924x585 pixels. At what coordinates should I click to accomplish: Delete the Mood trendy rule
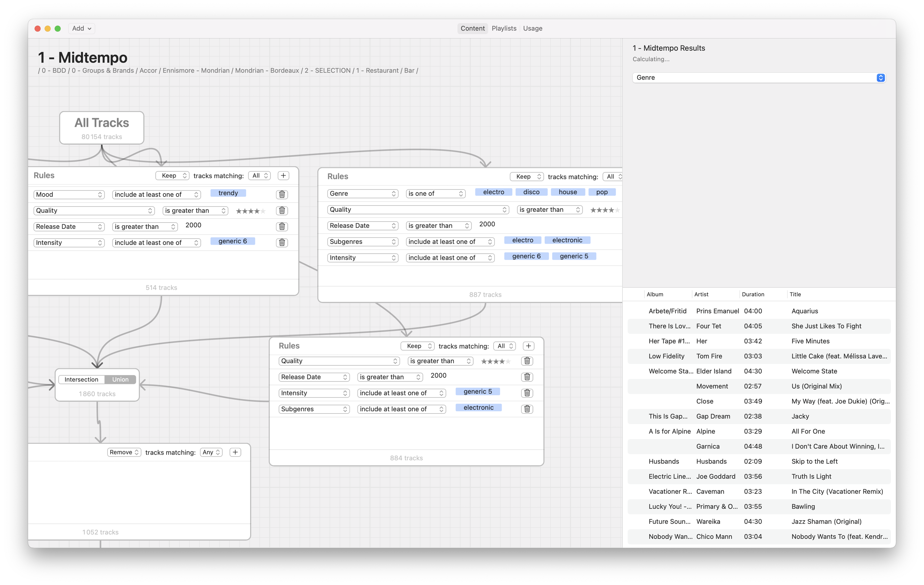tap(282, 194)
